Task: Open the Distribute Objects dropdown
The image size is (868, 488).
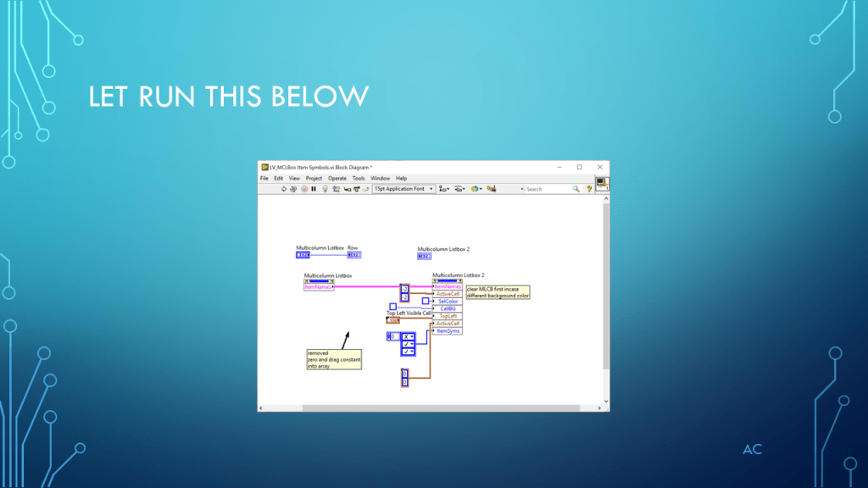Action: tap(459, 189)
